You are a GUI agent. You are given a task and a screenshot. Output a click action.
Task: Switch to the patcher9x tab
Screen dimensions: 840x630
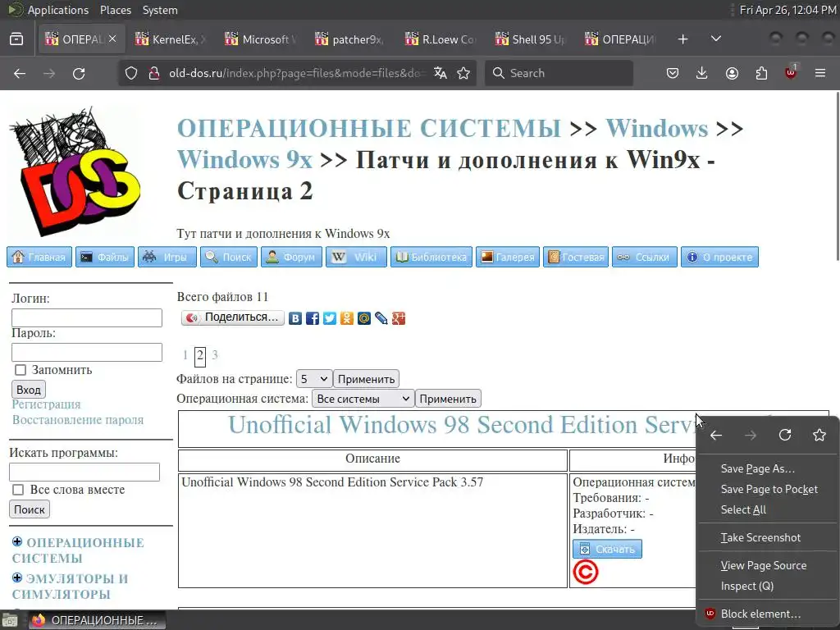click(351, 39)
